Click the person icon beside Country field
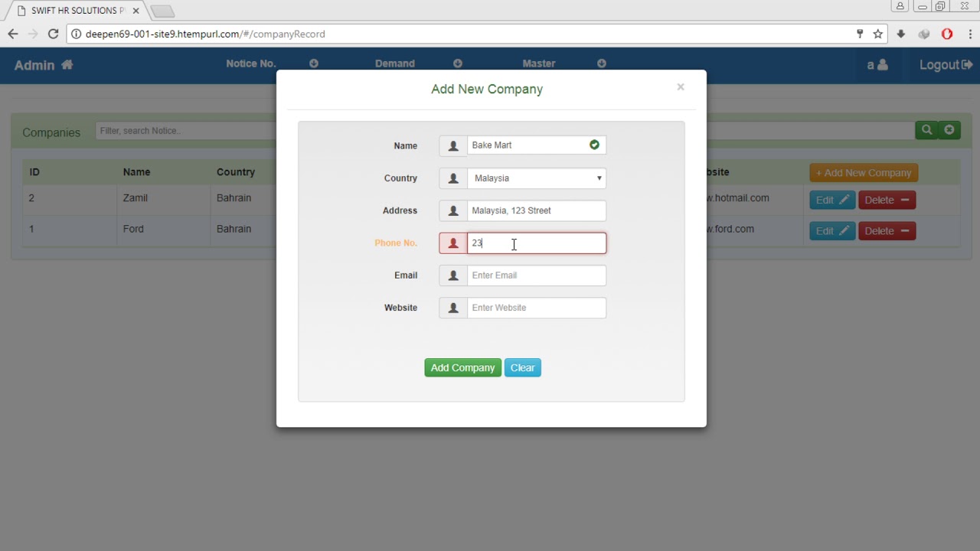 453,178
